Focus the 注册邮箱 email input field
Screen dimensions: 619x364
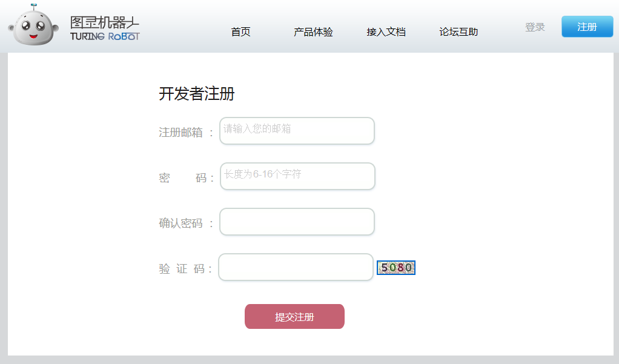297,131
